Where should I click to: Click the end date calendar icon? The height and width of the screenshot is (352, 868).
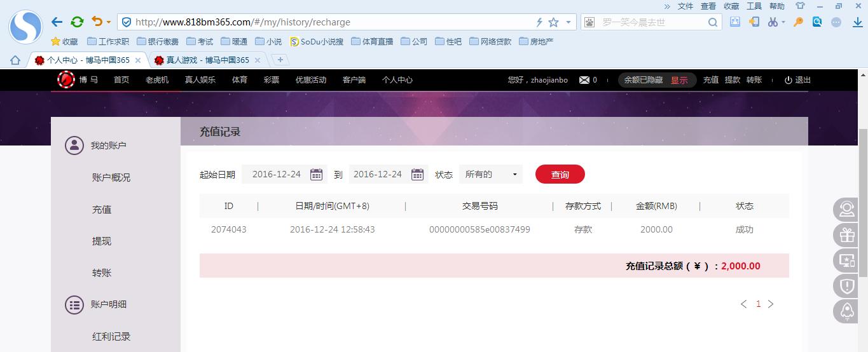(417, 175)
